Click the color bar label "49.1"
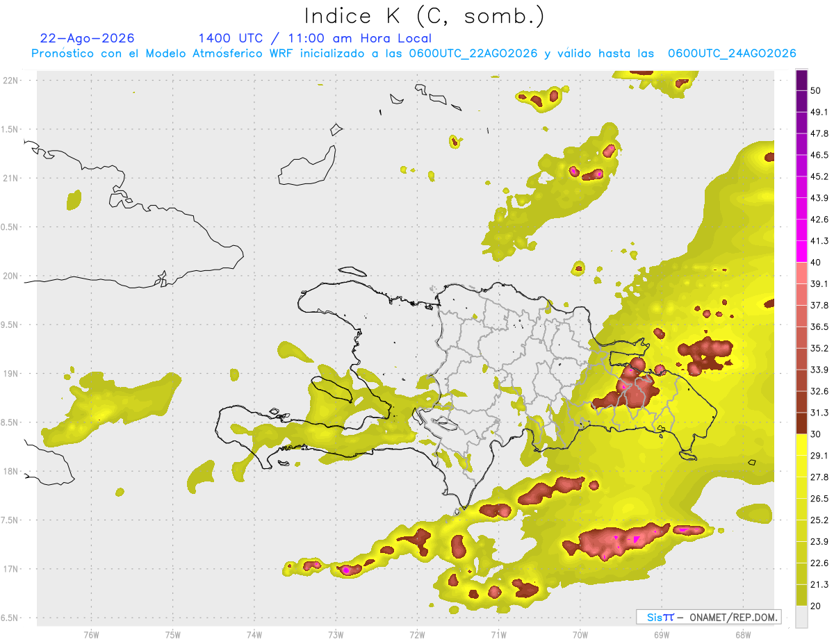Screen dimensions: 834x644 820,112
